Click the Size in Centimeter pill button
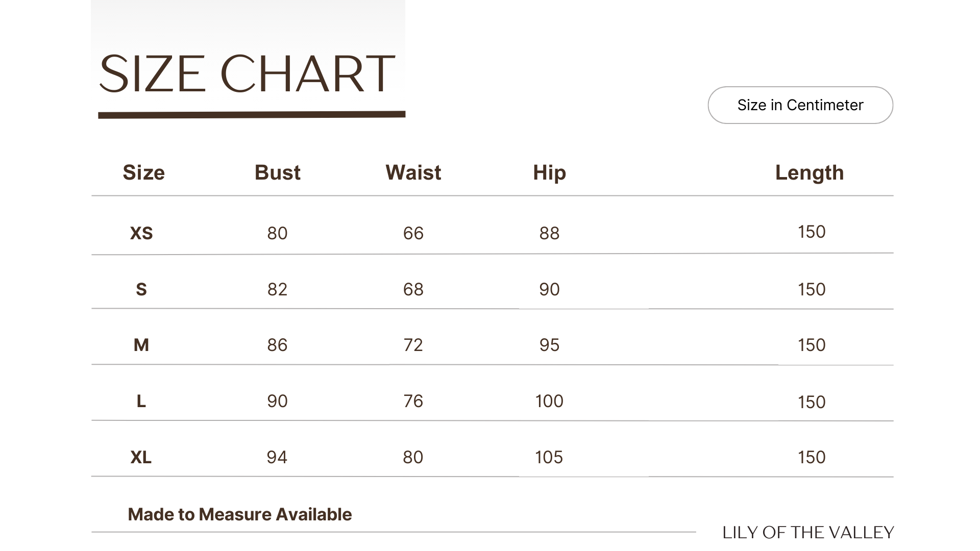Viewport: 980px width, 551px height. [800, 105]
